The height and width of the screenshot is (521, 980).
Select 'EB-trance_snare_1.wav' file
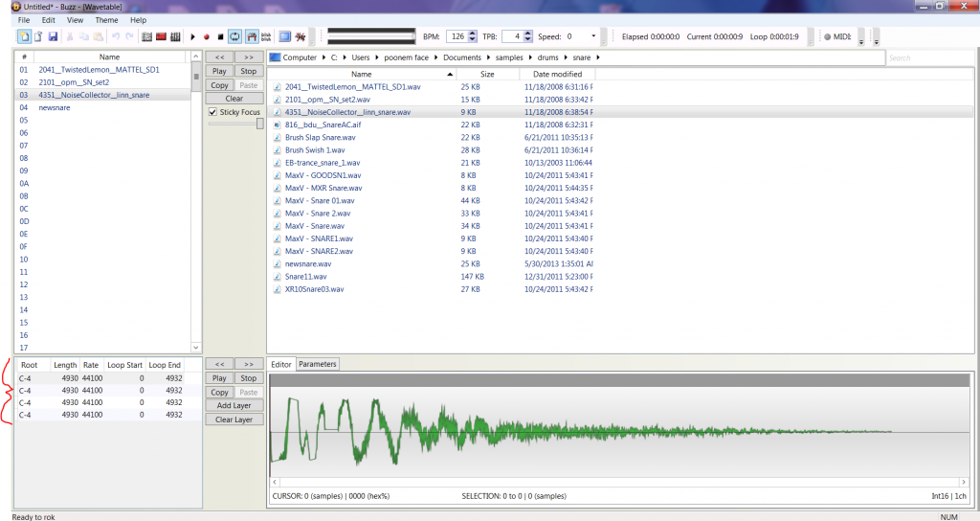click(x=323, y=163)
